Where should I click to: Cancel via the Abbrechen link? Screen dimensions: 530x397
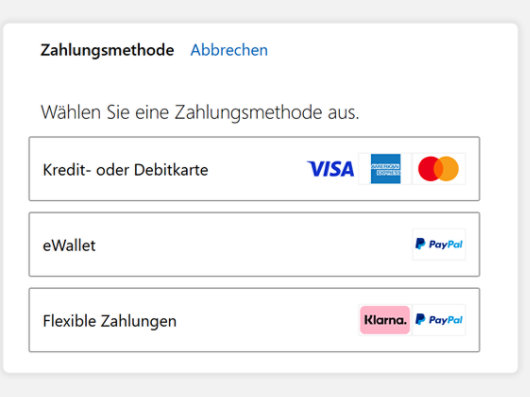click(x=229, y=50)
